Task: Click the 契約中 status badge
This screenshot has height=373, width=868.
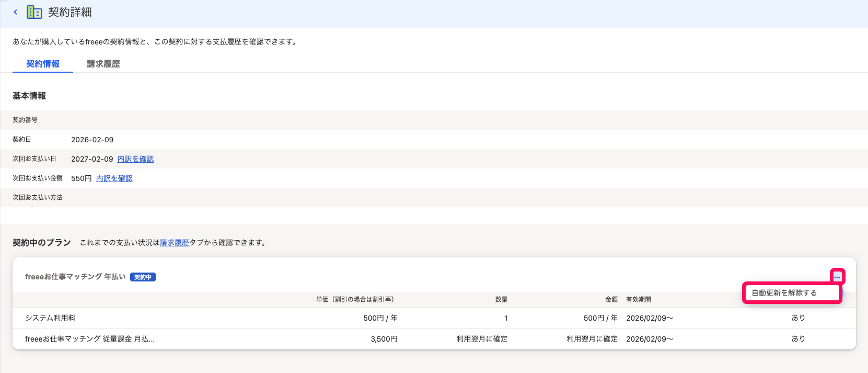Action: tap(143, 277)
